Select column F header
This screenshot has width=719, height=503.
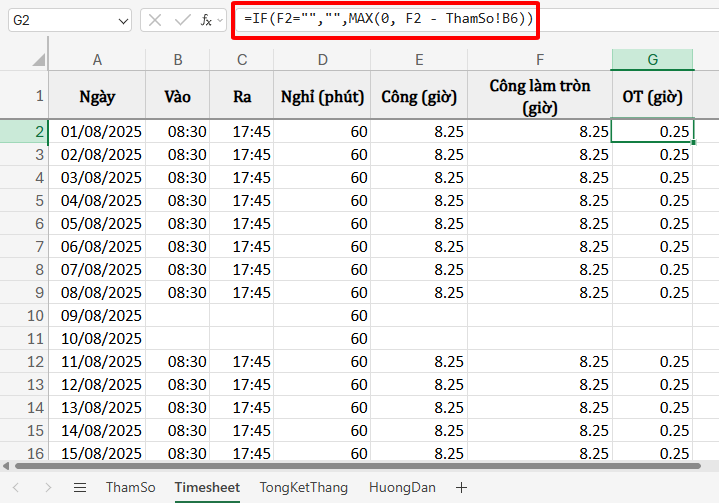[540, 60]
